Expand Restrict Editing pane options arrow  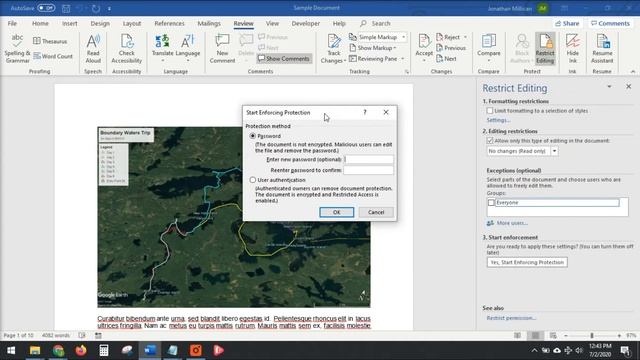click(x=609, y=87)
